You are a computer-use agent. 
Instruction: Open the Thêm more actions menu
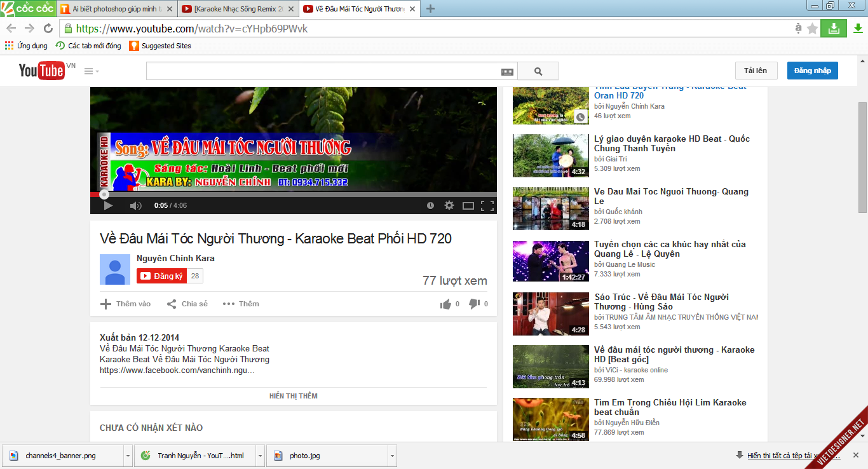[241, 304]
